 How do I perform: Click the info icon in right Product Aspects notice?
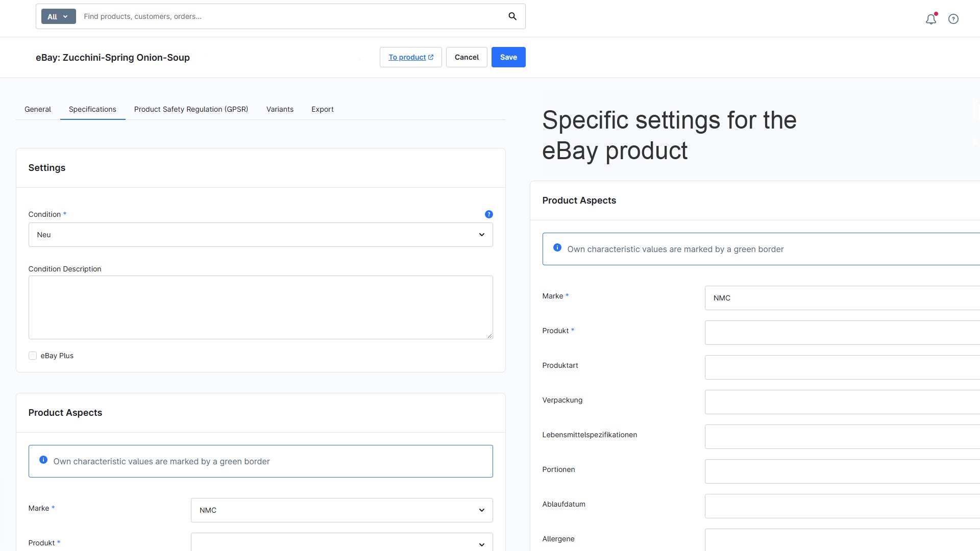(x=557, y=247)
